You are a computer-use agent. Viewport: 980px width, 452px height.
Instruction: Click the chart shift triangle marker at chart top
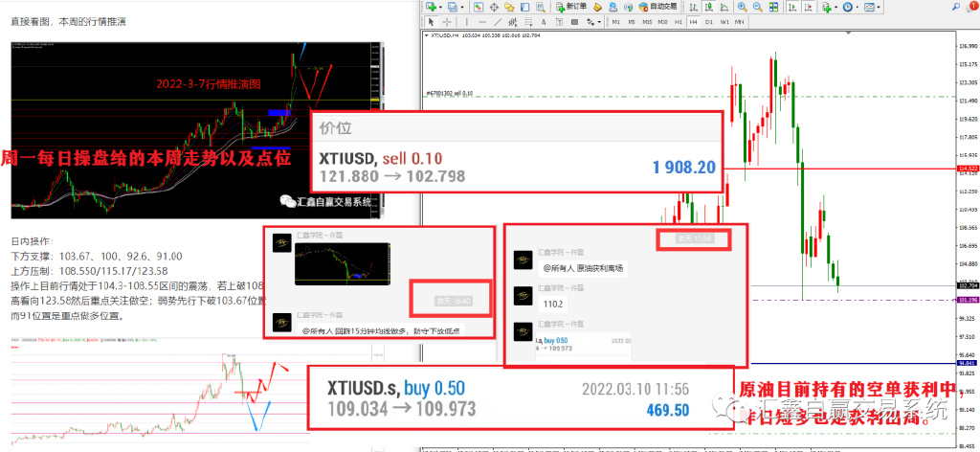click(849, 34)
